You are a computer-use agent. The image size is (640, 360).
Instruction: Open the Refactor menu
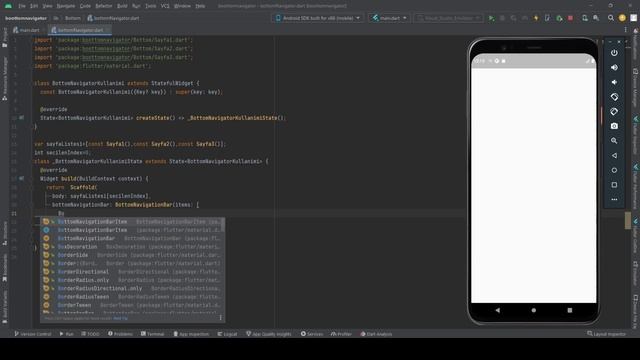[x=104, y=6]
